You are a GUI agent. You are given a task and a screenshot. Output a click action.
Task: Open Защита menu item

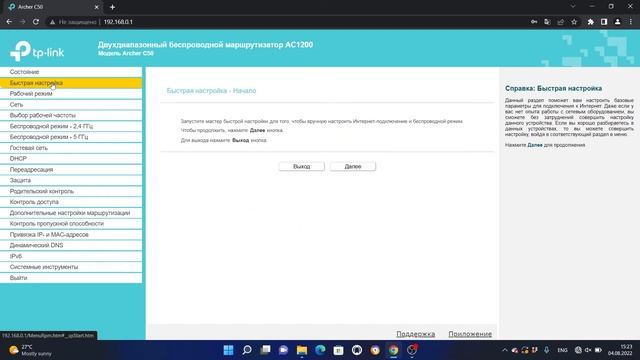[71, 180]
